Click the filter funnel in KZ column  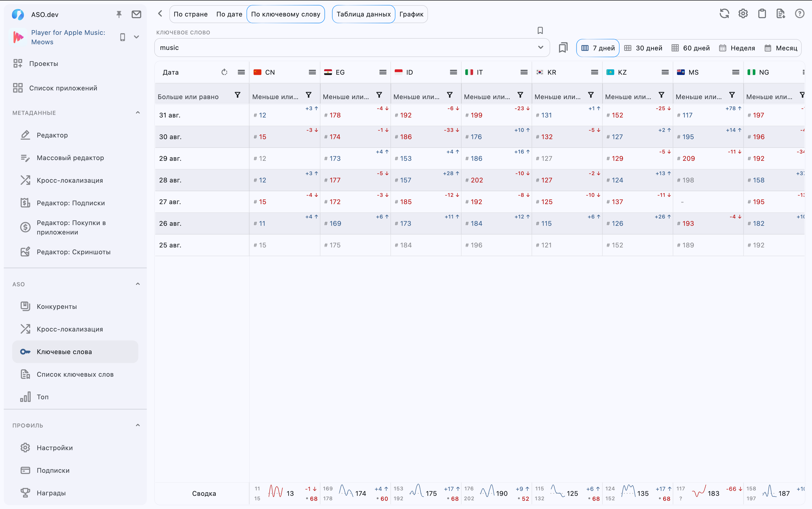pyautogui.click(x=661, y=95)
